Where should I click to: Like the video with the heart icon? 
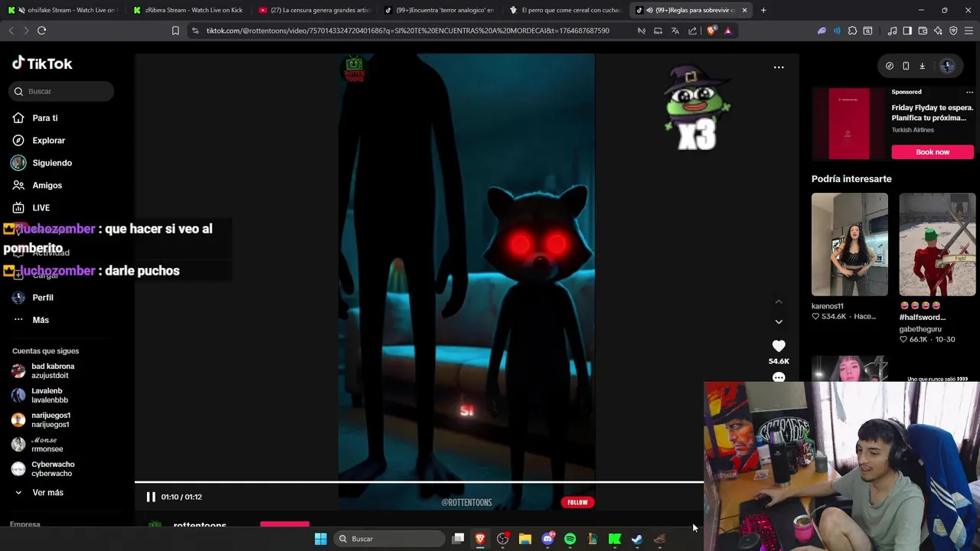[779, 346]
